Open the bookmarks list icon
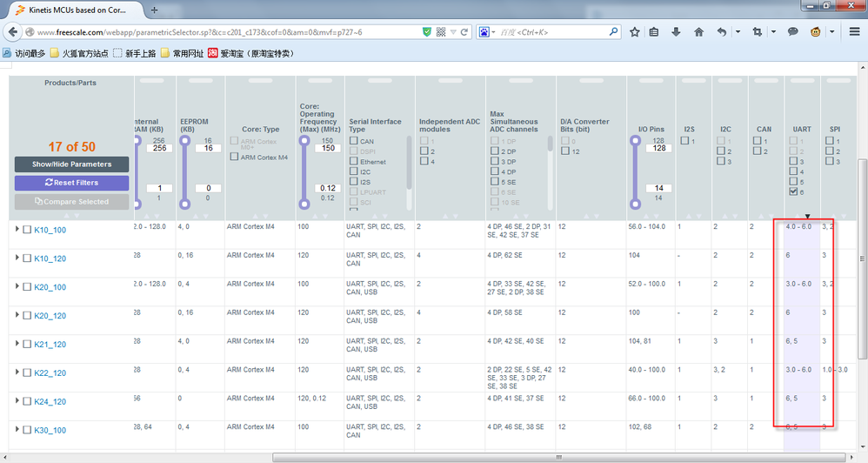The width and height of the screenshot is (868, 463). pos(654,32)
